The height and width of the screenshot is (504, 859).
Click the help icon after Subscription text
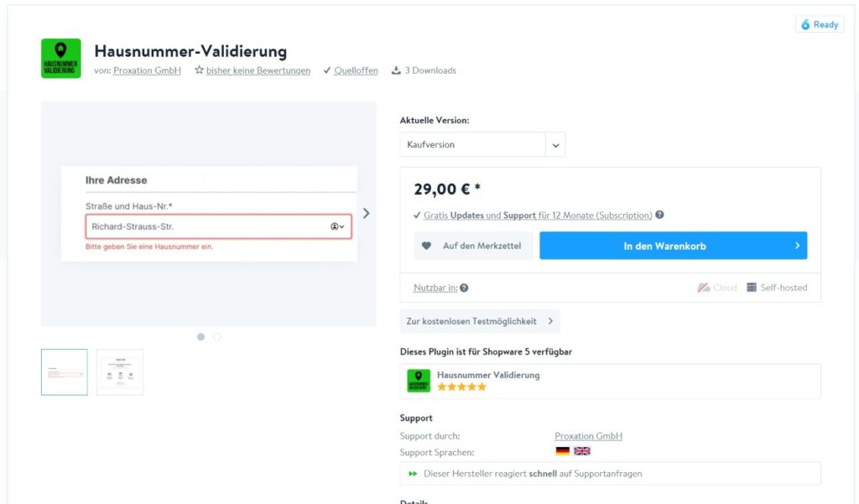point(659,215)
